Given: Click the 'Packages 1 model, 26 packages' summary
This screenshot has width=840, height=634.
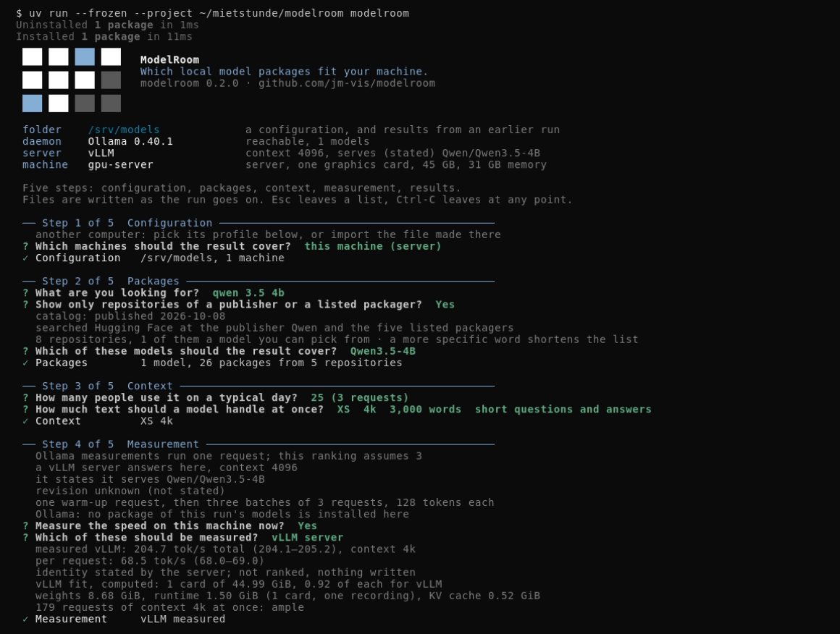Looking at the screenshot, I should pos(212,363).
